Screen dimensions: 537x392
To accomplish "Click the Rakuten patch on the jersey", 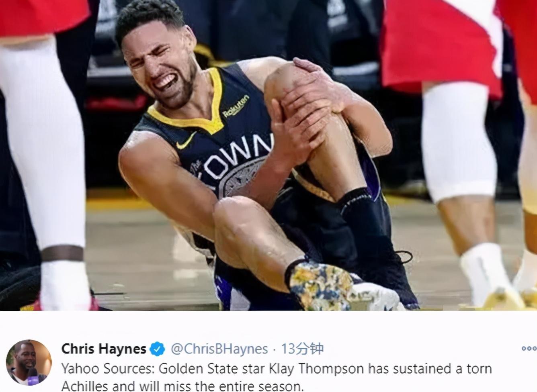I will (x=236, y=106).
